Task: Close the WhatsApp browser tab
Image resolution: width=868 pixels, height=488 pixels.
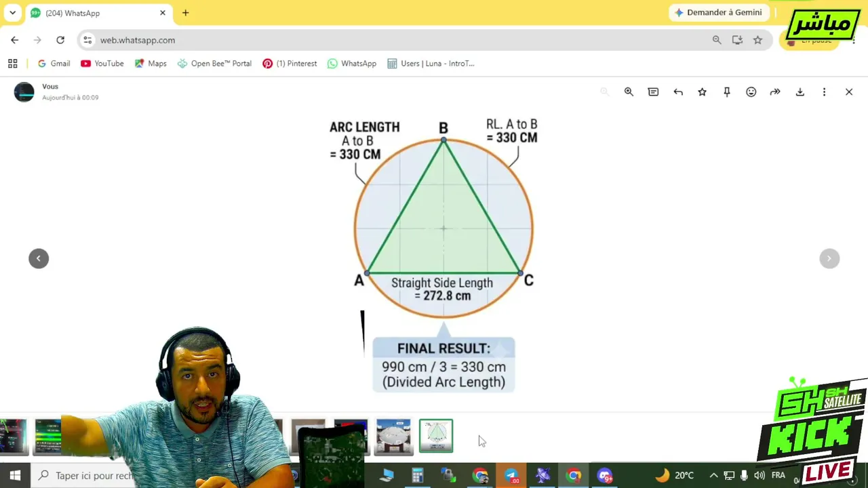Action: point(163,13)
